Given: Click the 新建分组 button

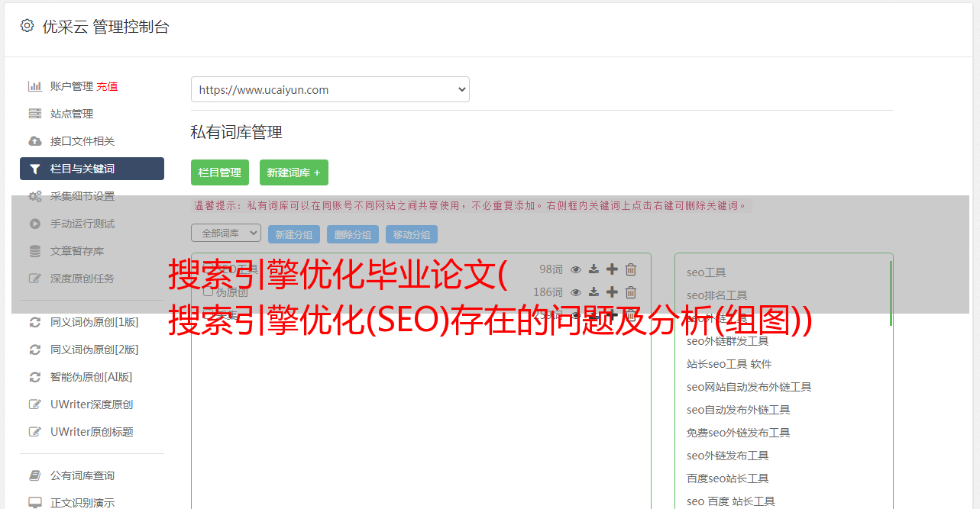Looking at the screenshot, I should pyautogui.click(x=294, y=234).
